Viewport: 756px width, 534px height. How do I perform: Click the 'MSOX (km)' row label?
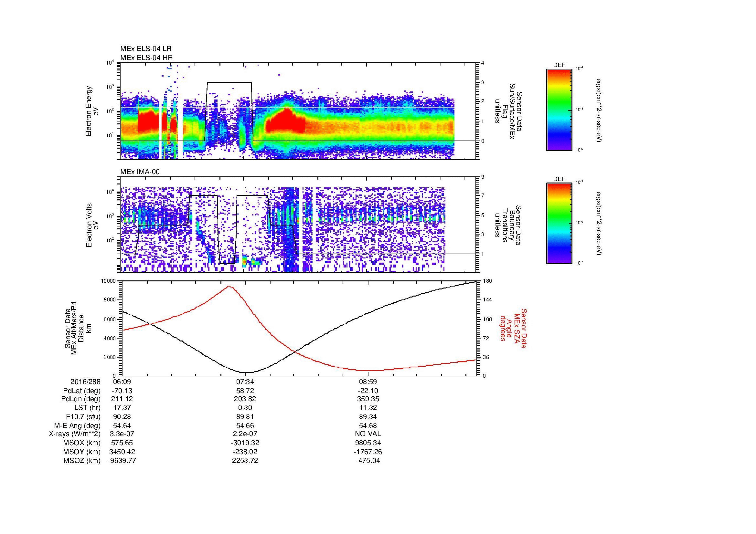coord(82,443)
